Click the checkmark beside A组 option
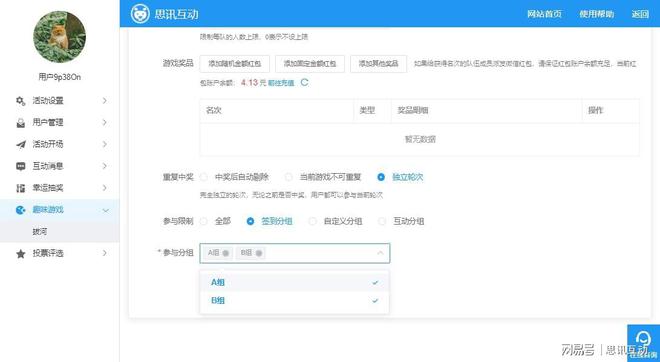Screen dimensions: 660x362 [x=375, y=282]
